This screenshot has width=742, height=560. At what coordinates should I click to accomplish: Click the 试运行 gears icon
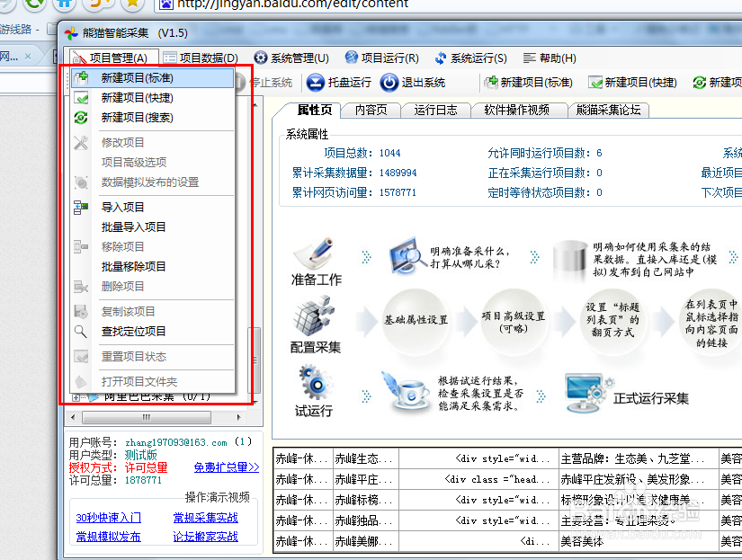tap(314, 383)
